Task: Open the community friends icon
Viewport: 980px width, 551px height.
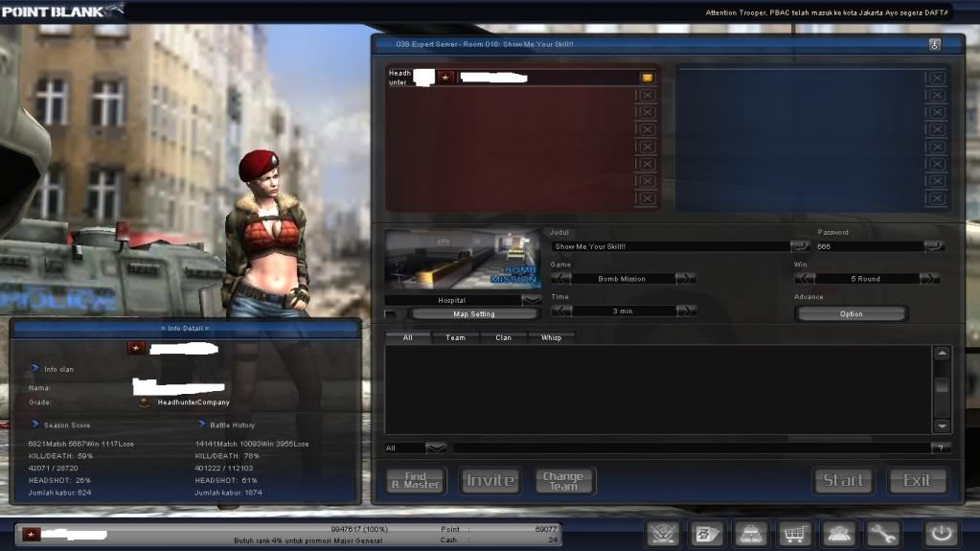Action: point(838,534)
